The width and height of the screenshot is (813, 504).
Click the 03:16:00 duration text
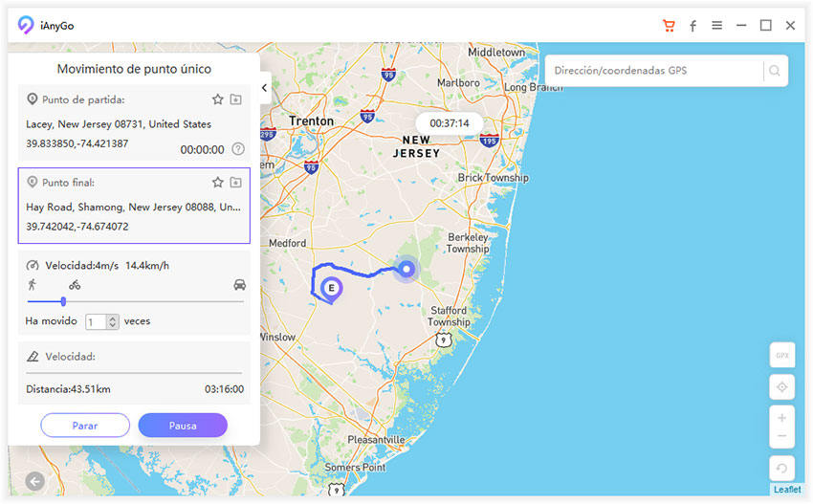coord(224,389)
